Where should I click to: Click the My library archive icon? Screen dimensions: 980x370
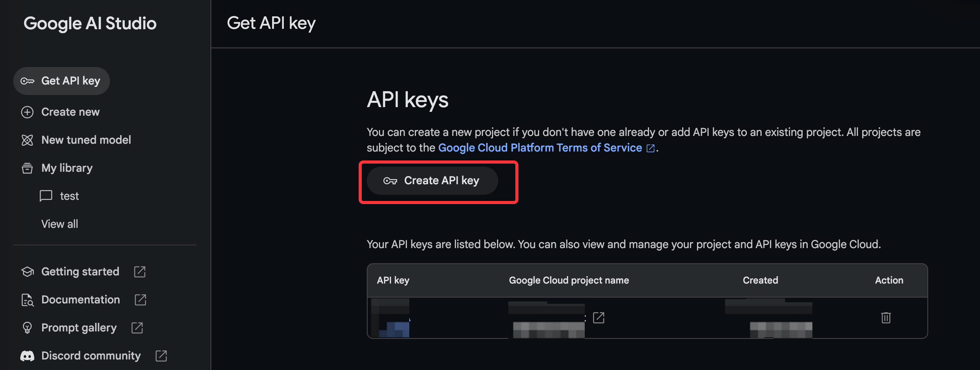coord(27,168)
